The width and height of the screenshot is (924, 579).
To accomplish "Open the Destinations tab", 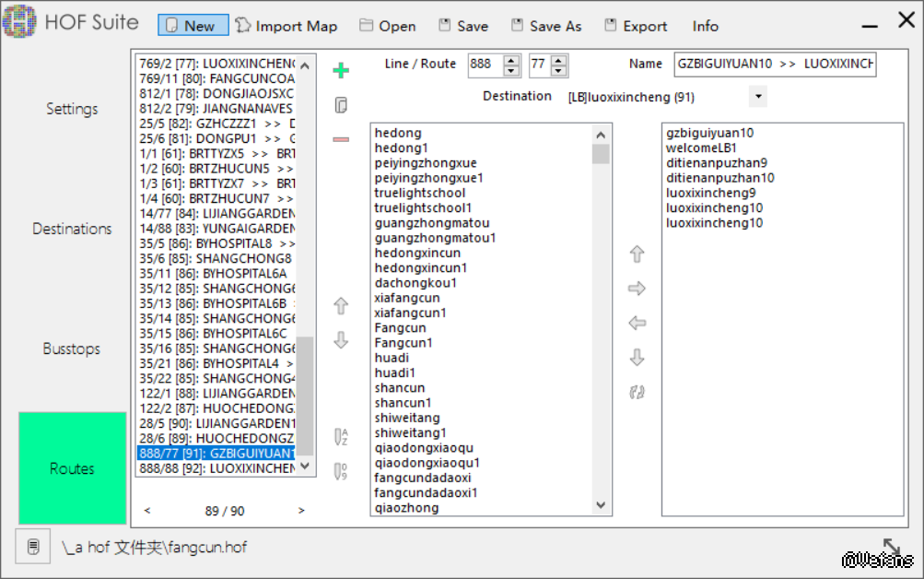I will [x=72, y=229].
